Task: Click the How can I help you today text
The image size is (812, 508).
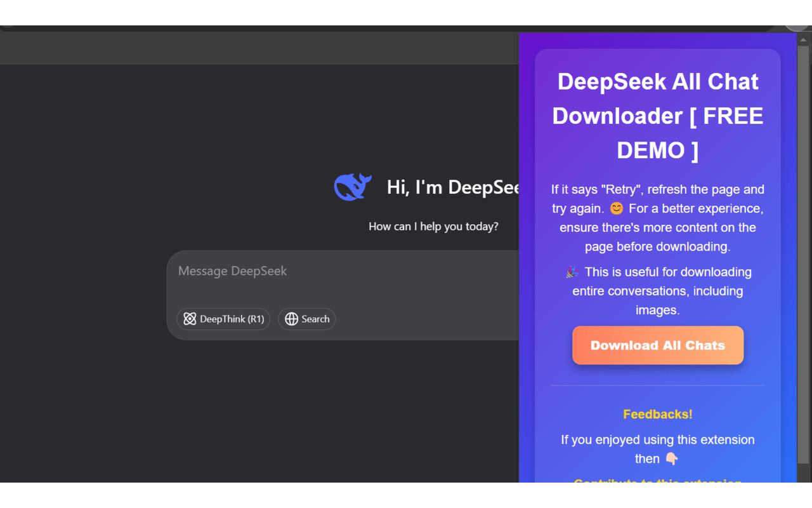Action: pos(434,226)
